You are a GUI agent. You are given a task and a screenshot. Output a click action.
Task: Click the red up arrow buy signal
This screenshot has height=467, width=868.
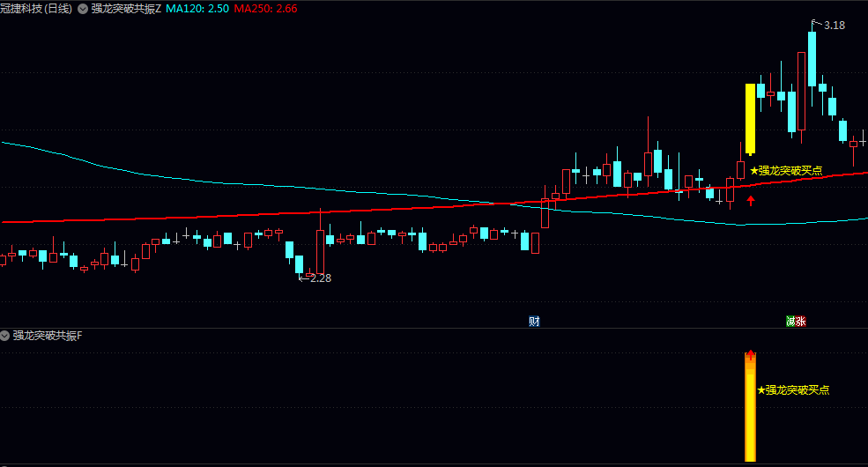pyautogui.click(x=751, y=200)
